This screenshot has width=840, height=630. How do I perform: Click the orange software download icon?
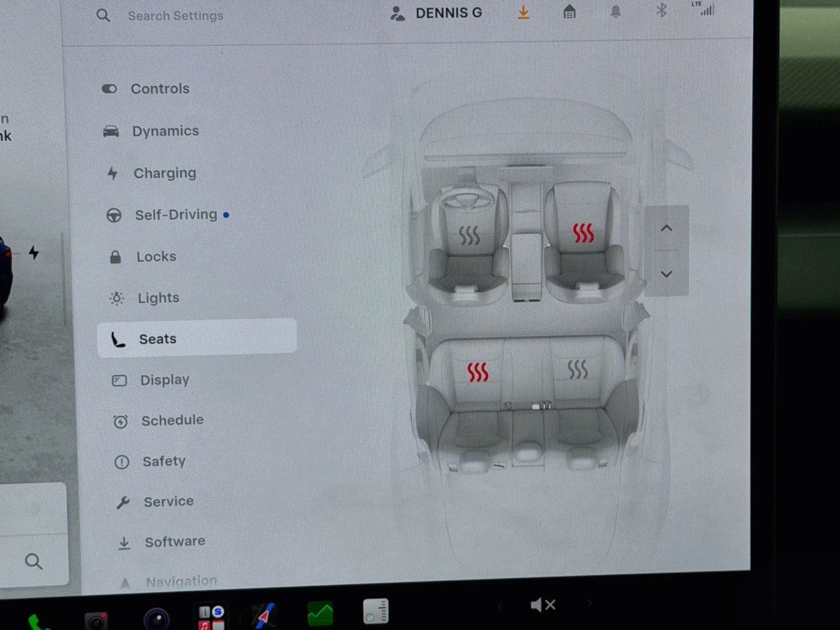[x=523, y=12]
